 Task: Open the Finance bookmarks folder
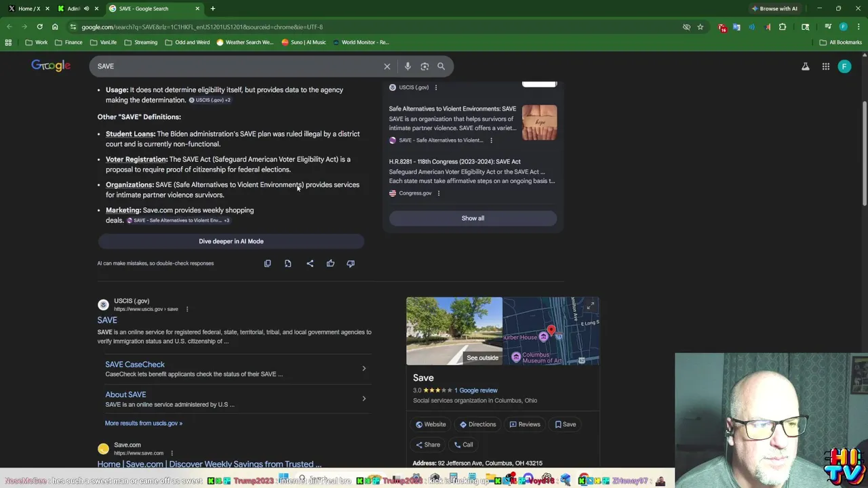[68, 42]
